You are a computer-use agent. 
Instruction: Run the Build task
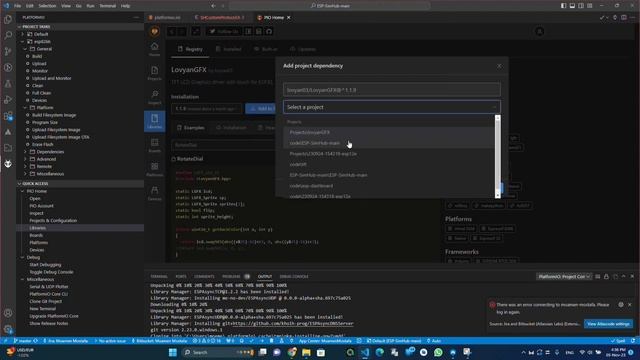pyautogui.click(x=37, y=56)
